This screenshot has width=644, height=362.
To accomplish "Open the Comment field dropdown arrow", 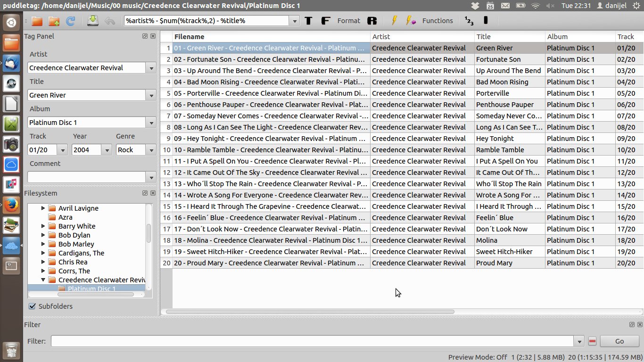I will [x=151, y=177].
